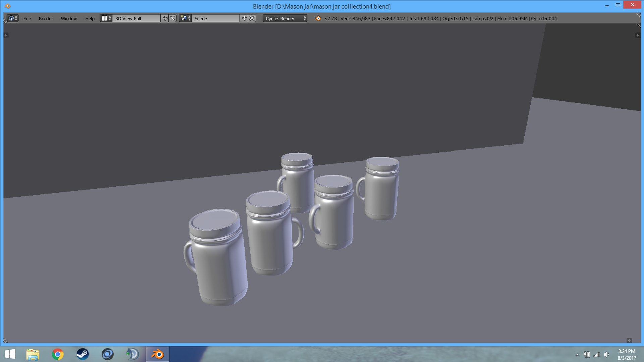Open the scene browser icon
Image resolution: width=644 pixels, height=362 pixels.
185,18
